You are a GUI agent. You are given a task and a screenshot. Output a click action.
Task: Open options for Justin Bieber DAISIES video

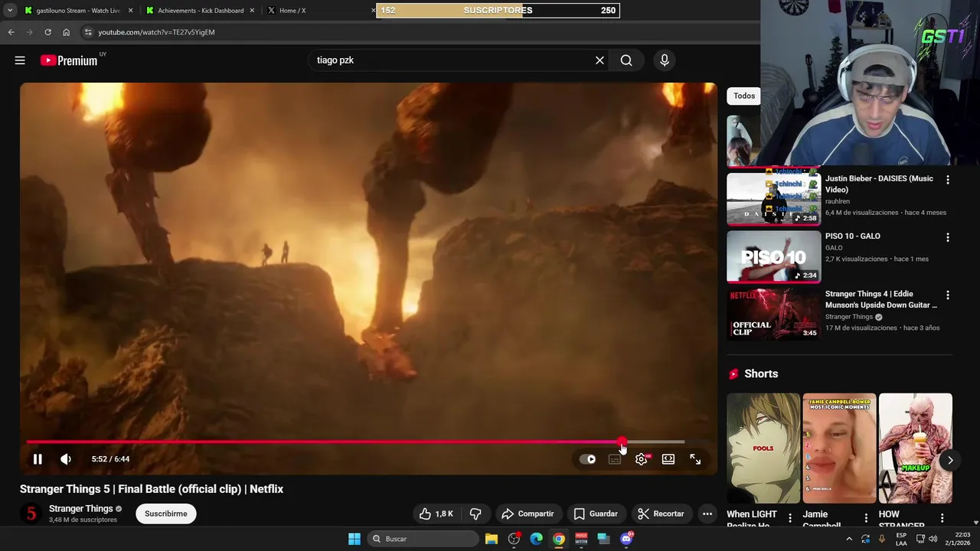(x=948, y=180)
